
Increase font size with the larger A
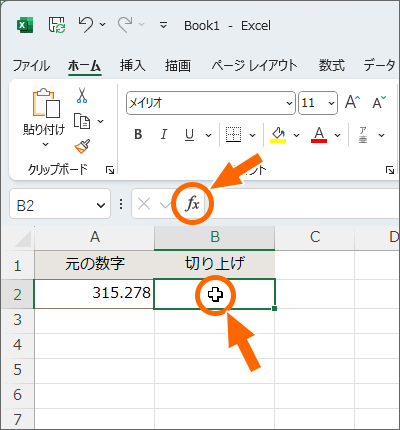pyautogui.click(x=353, y=102)
